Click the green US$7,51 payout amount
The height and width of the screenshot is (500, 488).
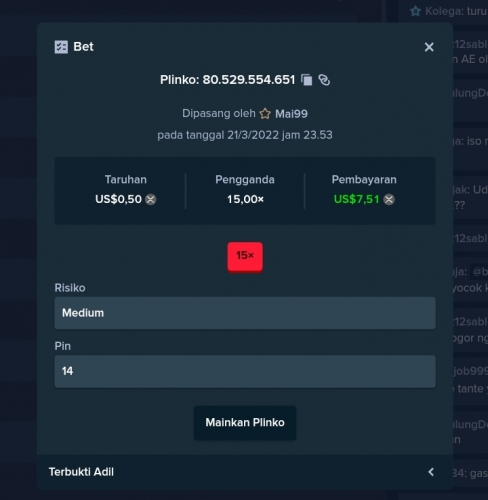click(x=357, y=199)
